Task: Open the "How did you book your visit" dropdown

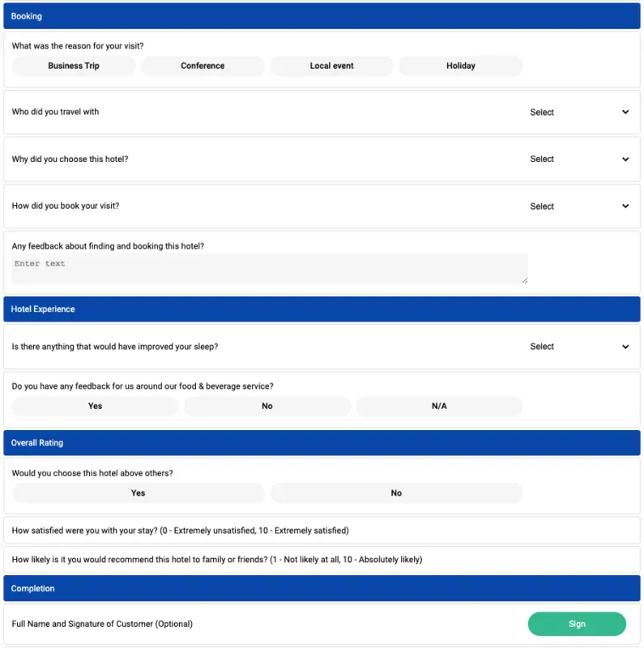Action: pyautogui.click(x=542, y=206)
